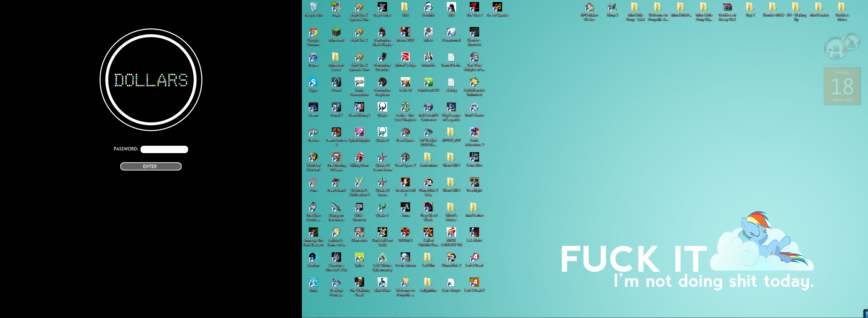Open Witch's House folder

(x=451, y=211)
